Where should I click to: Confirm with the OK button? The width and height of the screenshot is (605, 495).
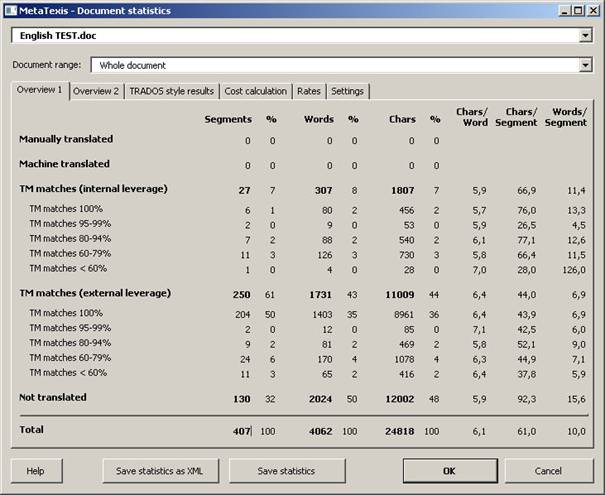[x=450, y=471]
